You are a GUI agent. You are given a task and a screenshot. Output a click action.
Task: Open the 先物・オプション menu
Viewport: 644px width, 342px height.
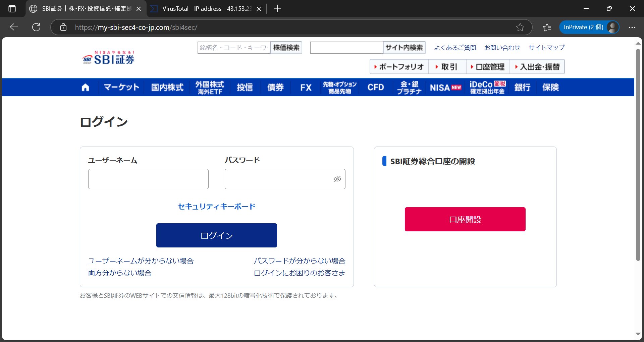pyautogui.click(x=339, y=88)
